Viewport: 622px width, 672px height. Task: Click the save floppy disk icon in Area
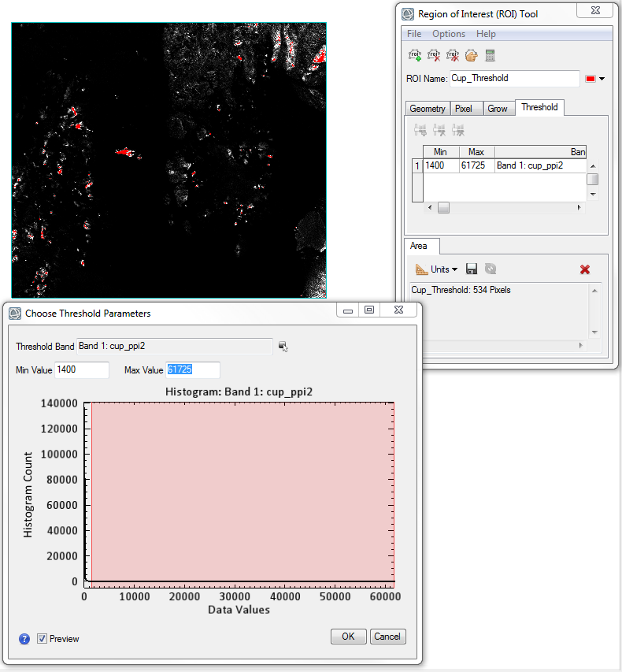(472, 269)
